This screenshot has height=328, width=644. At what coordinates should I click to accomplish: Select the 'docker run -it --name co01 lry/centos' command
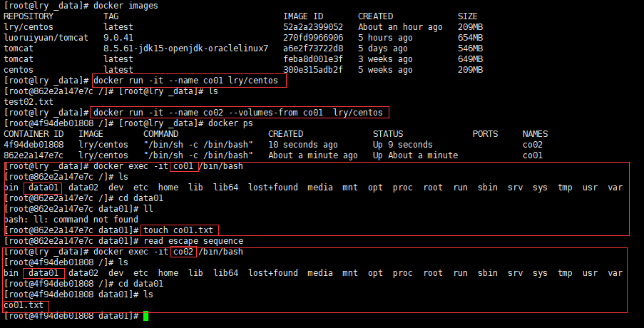[185, 81]
